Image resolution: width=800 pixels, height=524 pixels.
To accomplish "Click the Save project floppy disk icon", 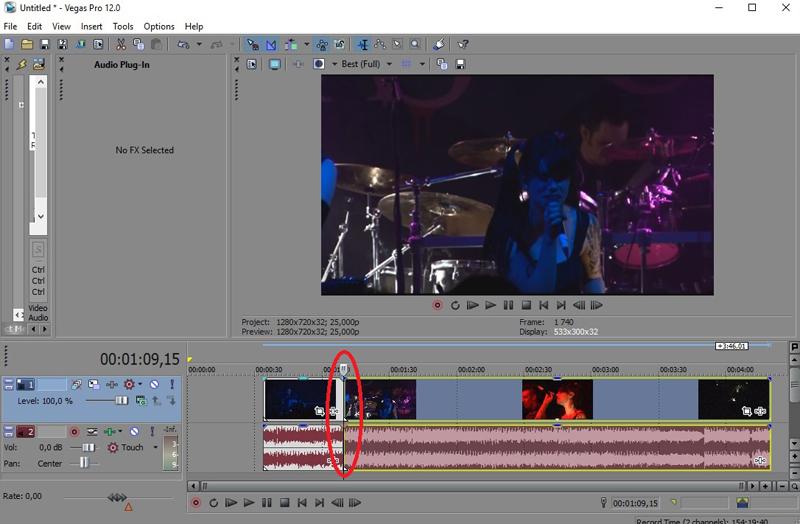I will pyautogui.click(x=45, y=45).
